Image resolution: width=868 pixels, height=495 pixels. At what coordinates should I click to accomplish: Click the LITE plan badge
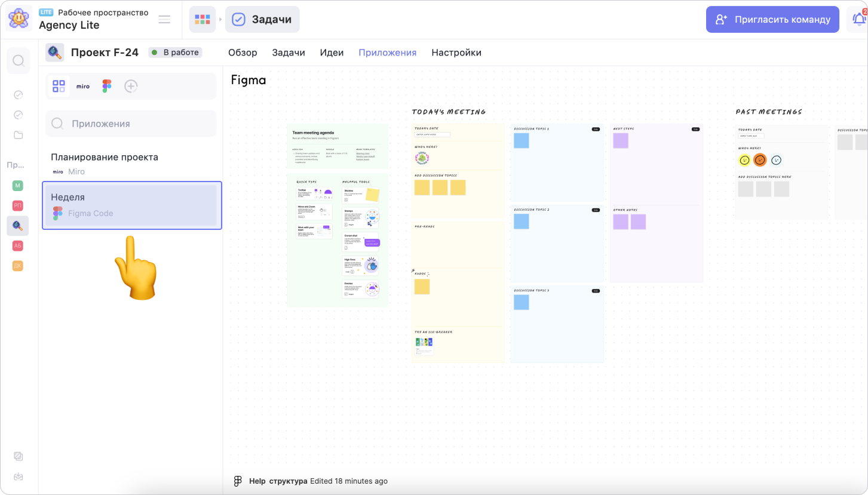pos(46,12)
